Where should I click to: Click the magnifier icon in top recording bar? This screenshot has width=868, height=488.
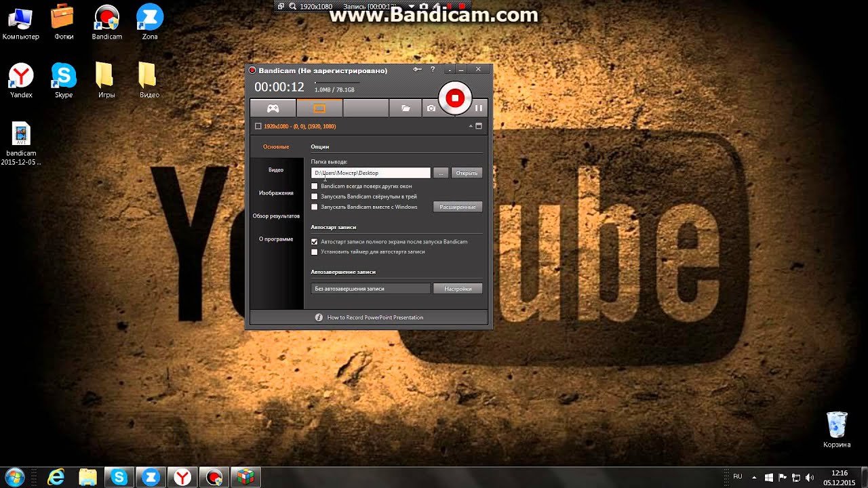point(293,6)
